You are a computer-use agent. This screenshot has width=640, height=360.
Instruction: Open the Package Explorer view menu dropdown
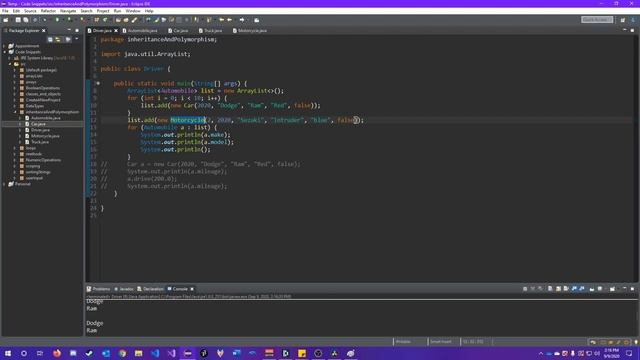pyautogui.click(x=77, y=39)
